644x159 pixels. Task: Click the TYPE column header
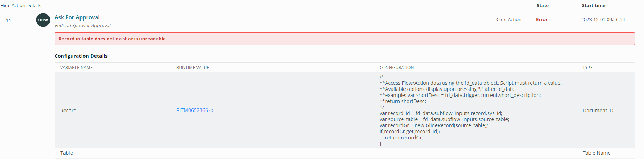pos(587,67)
